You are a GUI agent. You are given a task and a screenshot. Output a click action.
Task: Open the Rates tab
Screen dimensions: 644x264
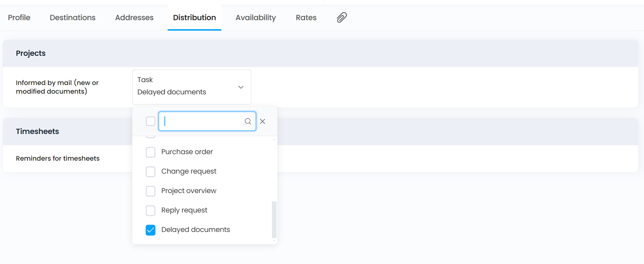(306, 18)
